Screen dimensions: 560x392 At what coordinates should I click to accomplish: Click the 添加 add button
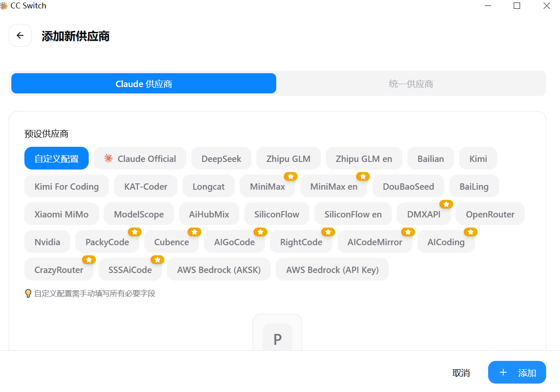517,372
